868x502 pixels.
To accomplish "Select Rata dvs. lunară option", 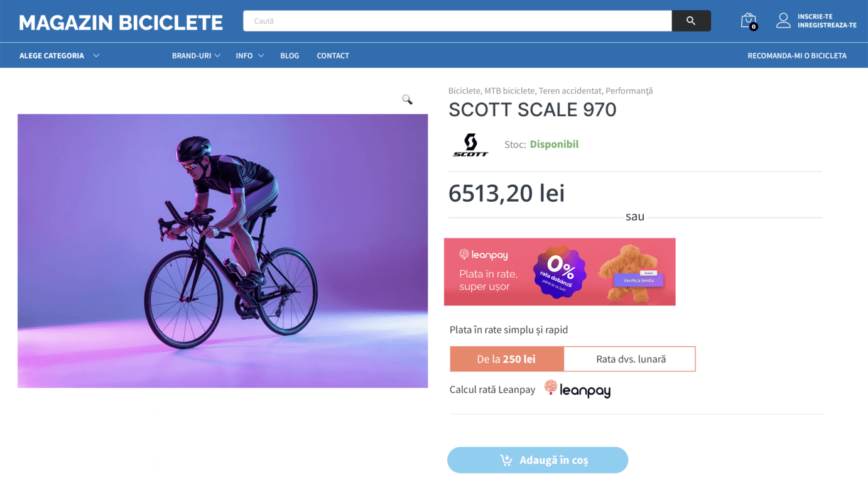I will [631, 359].
